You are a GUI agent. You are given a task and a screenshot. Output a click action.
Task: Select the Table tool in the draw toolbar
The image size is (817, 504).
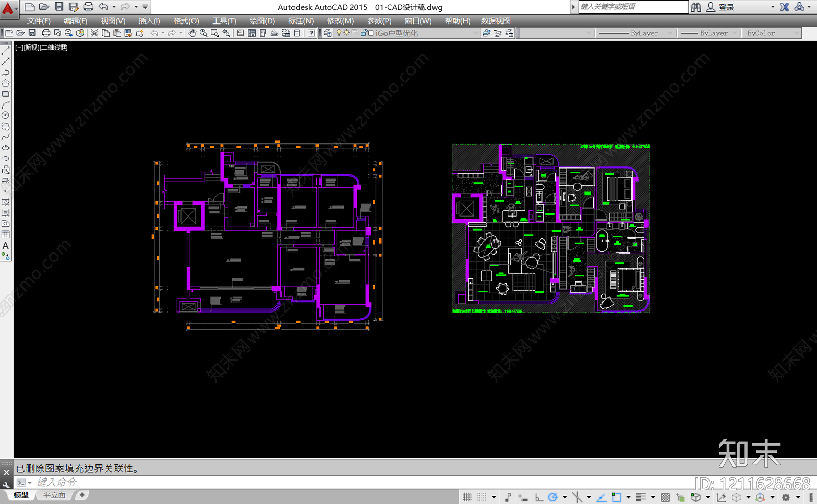6,235
